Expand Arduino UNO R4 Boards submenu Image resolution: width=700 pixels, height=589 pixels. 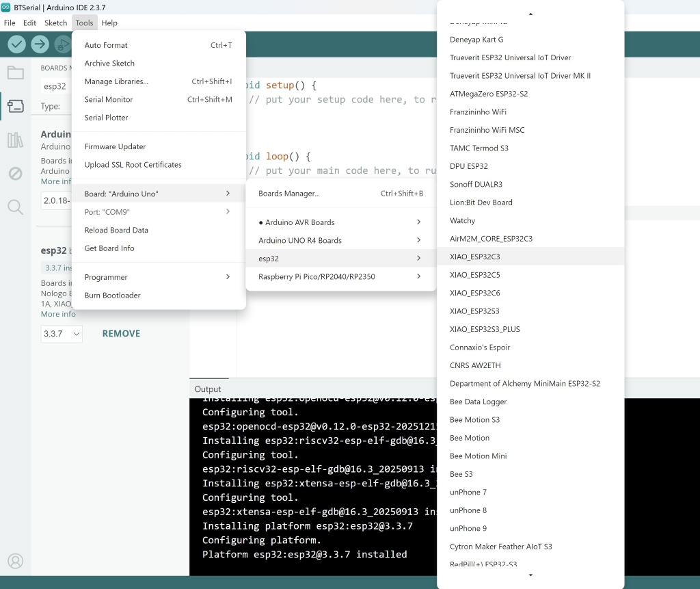(341, 240)
